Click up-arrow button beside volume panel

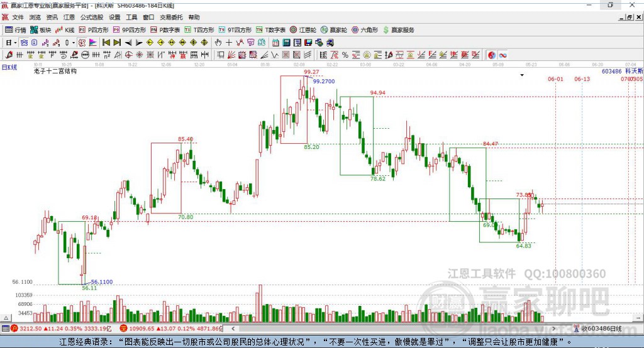pyautogui.click(x=6, y=318)
